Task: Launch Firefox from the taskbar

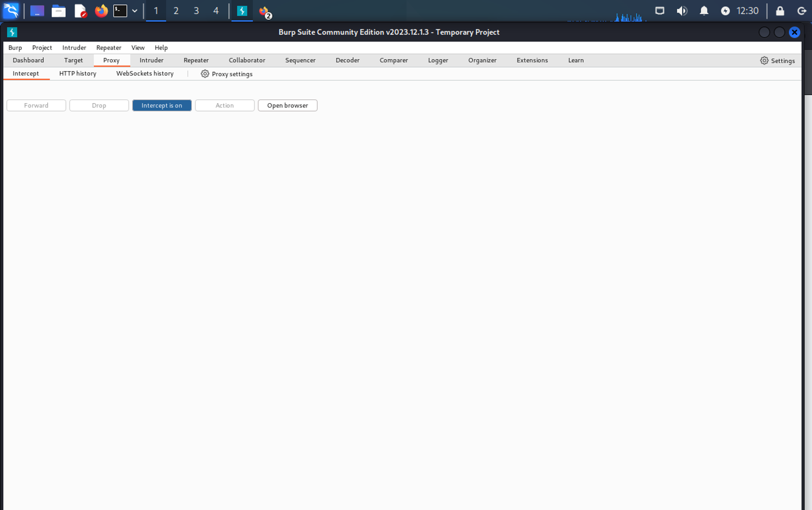Action: (x=101, y=11)
